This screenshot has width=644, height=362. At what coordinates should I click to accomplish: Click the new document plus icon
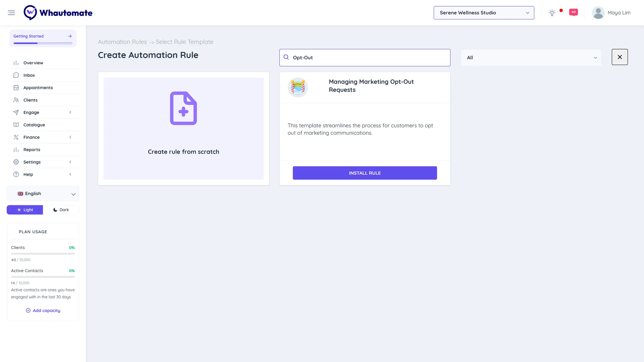click(x=183, y=108)
